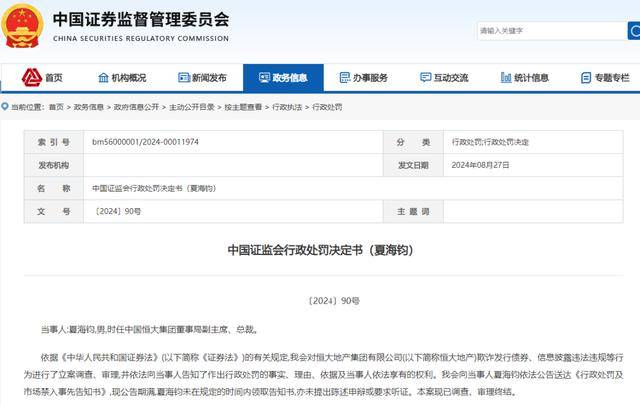Image resolution: width=640 pixels, height=405 pixels.
Task: Click the table document number 〔2024〕90号
Action: pos(118,211)
